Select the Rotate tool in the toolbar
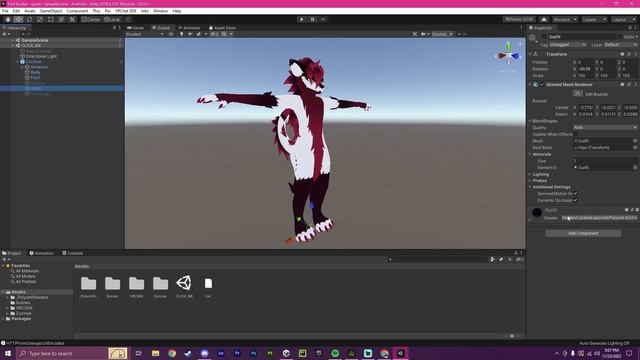This screenshot has width=640, height=360. [29, 19]
